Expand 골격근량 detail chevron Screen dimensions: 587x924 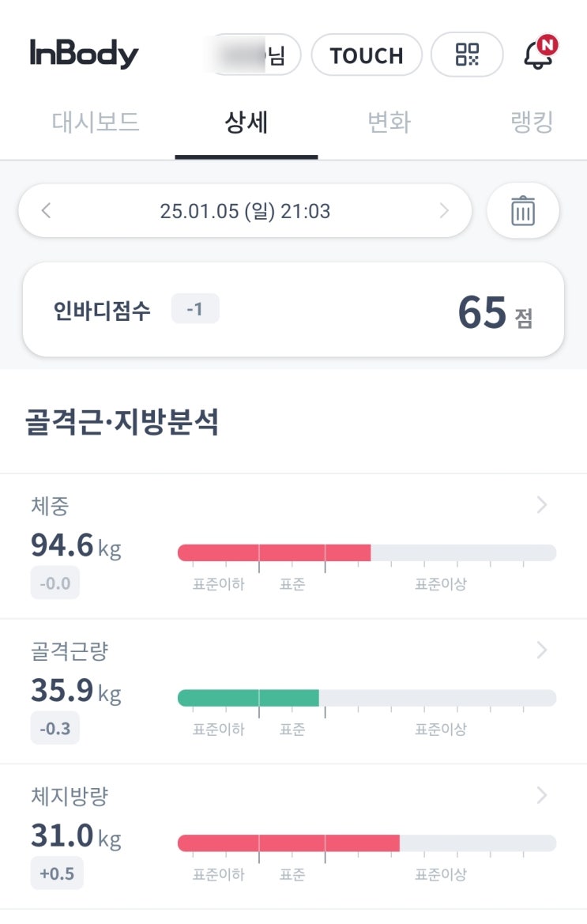point(542,650)
